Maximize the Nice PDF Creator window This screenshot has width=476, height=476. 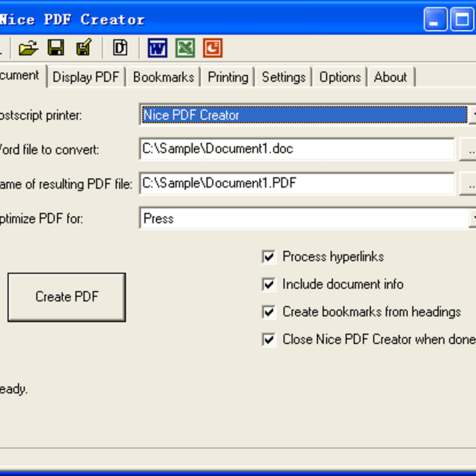click(x=462, y=19)
